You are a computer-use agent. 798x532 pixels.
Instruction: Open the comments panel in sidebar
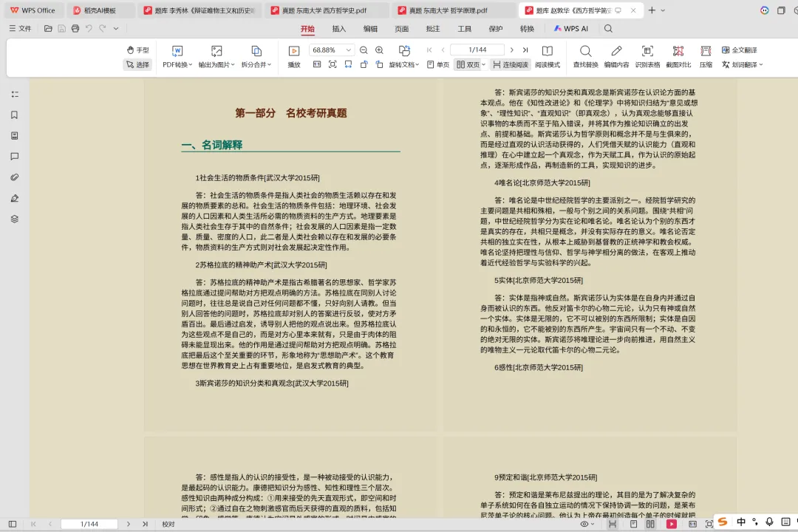coord(15,157)
